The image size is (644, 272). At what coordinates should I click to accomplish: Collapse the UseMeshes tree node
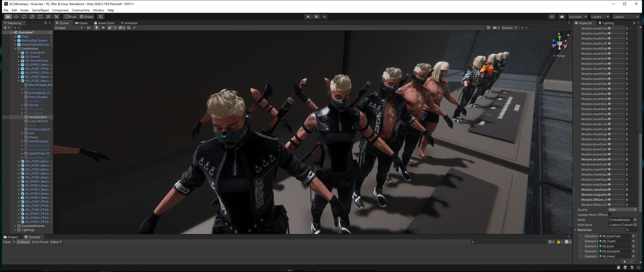[15, 48]
